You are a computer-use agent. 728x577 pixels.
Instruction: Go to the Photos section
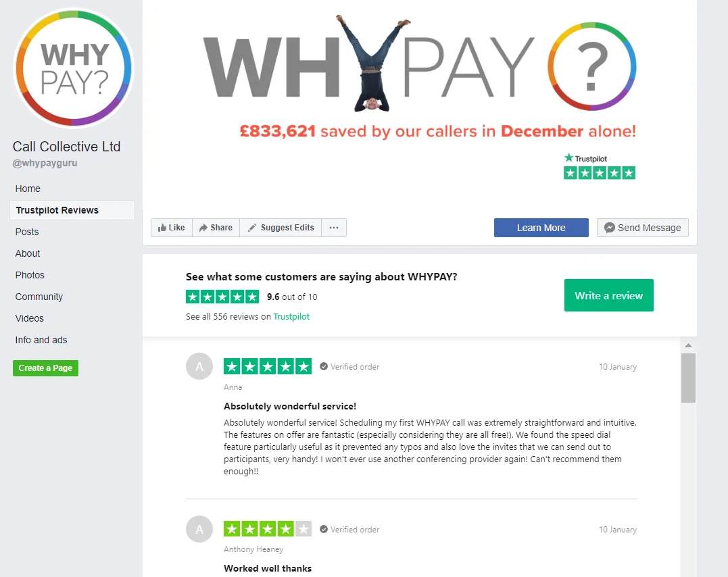pos(30,275)
